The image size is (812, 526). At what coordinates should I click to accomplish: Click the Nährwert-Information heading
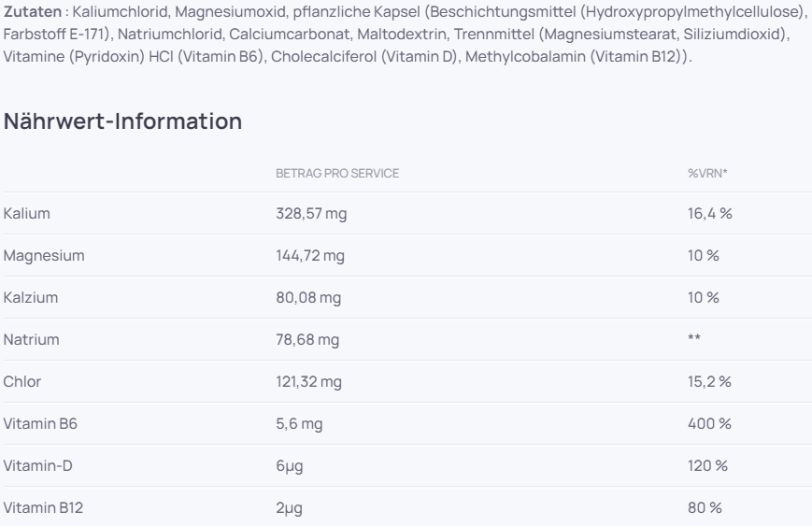pyautogui.click(x=122, y=121)
